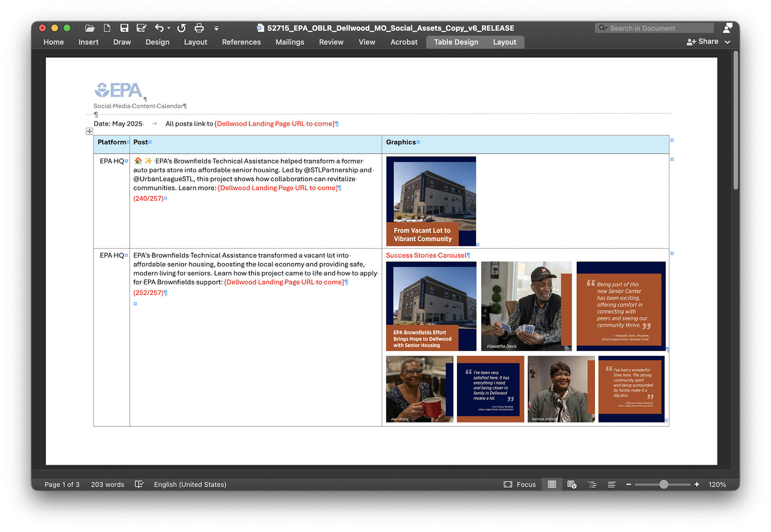This screenshot has width=771, height=532.
Task: Click the English (United States) language button
Action: [x=190, y=484]
